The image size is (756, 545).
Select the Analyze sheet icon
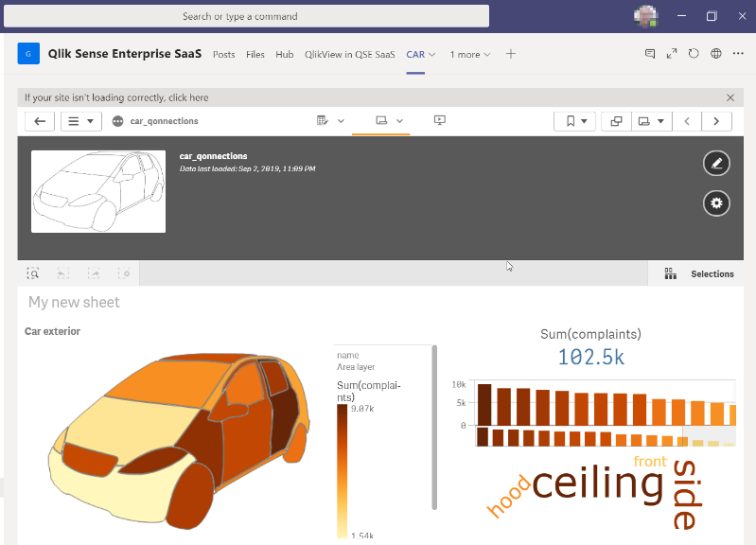point(381,120)
